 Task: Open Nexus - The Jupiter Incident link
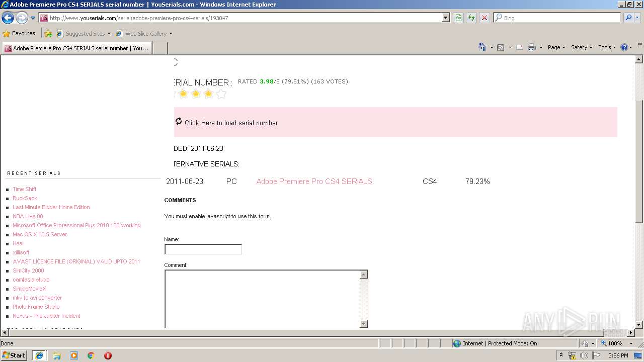(x=46, y=316)
